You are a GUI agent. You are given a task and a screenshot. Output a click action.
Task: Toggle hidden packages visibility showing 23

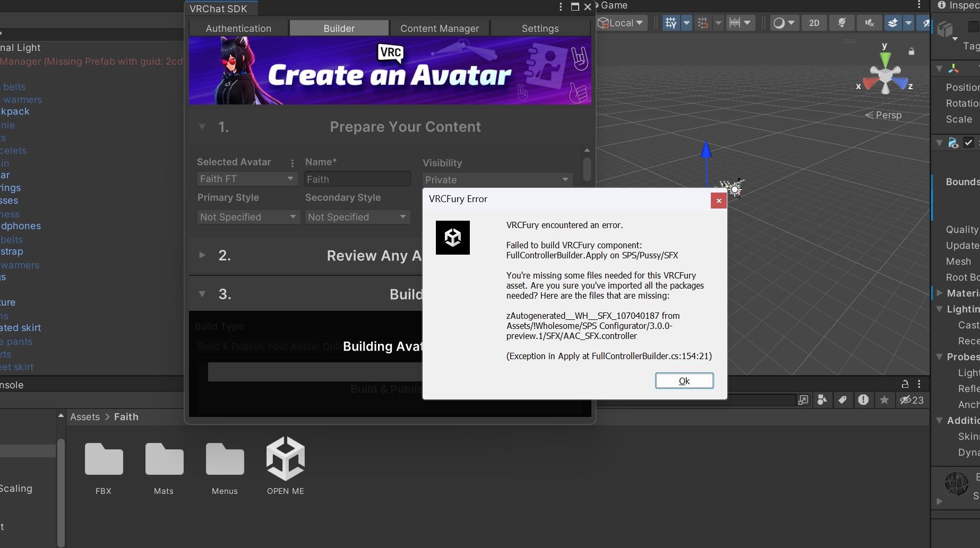(x=912, y=400)
